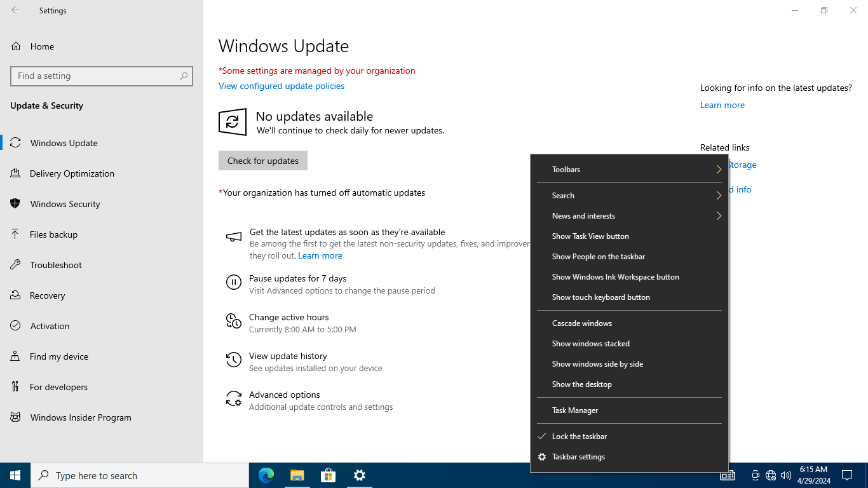This screenshot has height=488, width=868.
Task: Click the volume speaker icon in the tray
Action: pyautogui.click(x=786, y=475)
